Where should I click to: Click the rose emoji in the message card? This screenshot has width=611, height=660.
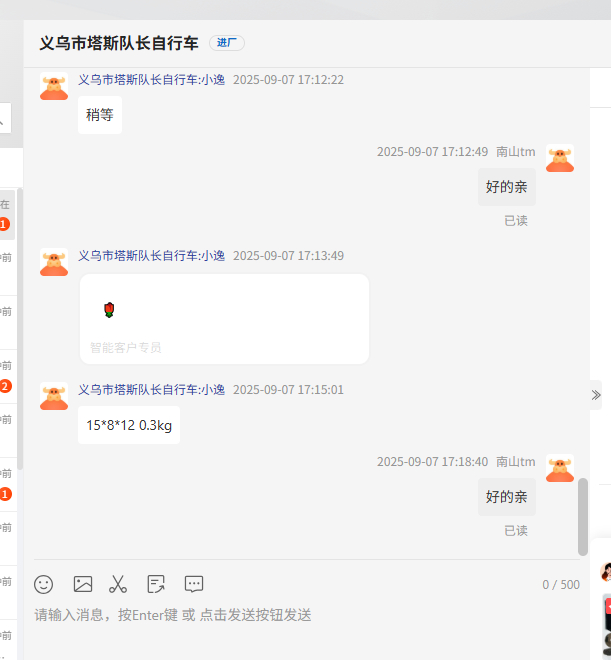pos(109,310)
